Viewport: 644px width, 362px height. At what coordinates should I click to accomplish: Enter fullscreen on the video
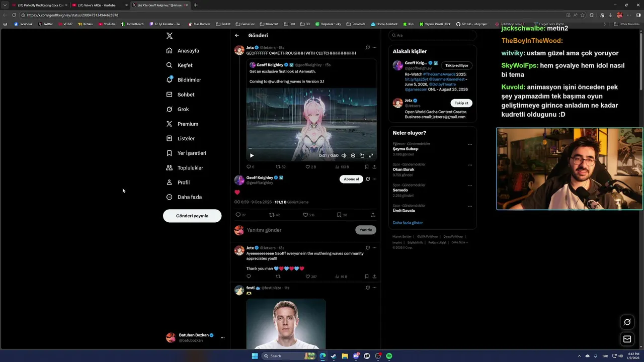tap(371, 155)
